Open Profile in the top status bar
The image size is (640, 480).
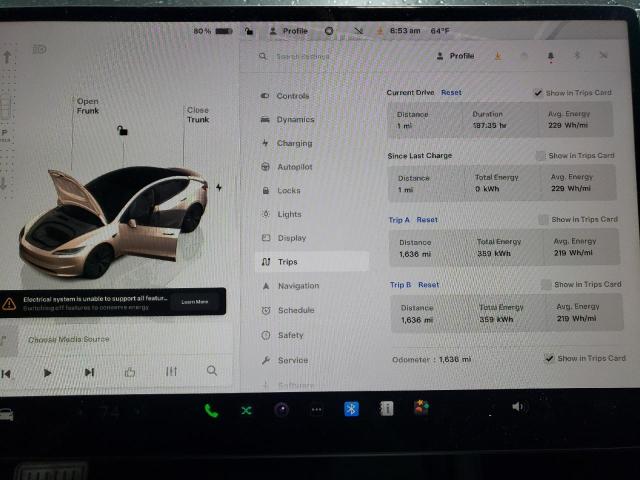289,31
